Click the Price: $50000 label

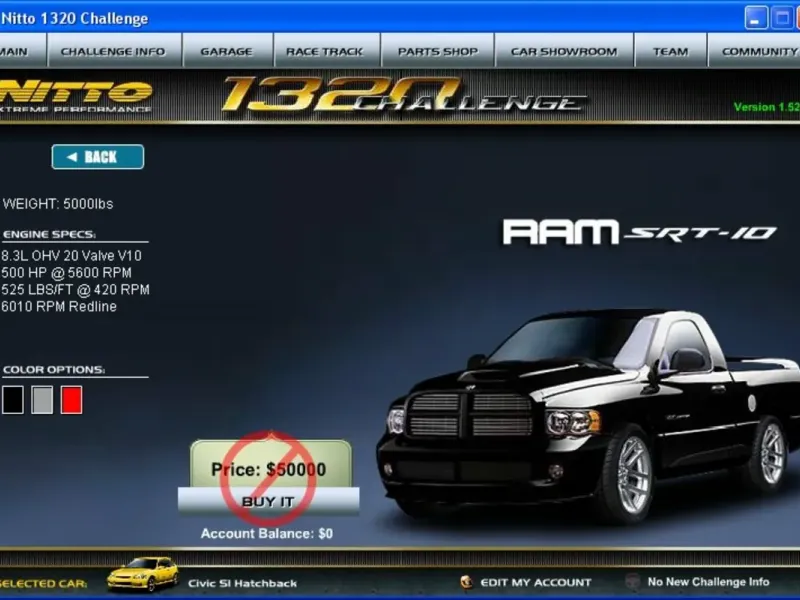pyautogui.click(x=268, y=469)
